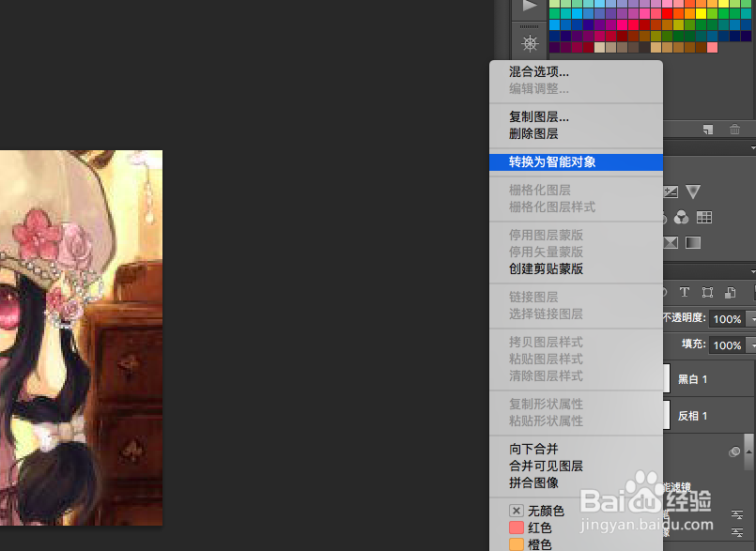The height and width of the screenshot is (551, 756).
Task: Choose 拼合图像 from the context menu
Action: coord(577,482)
